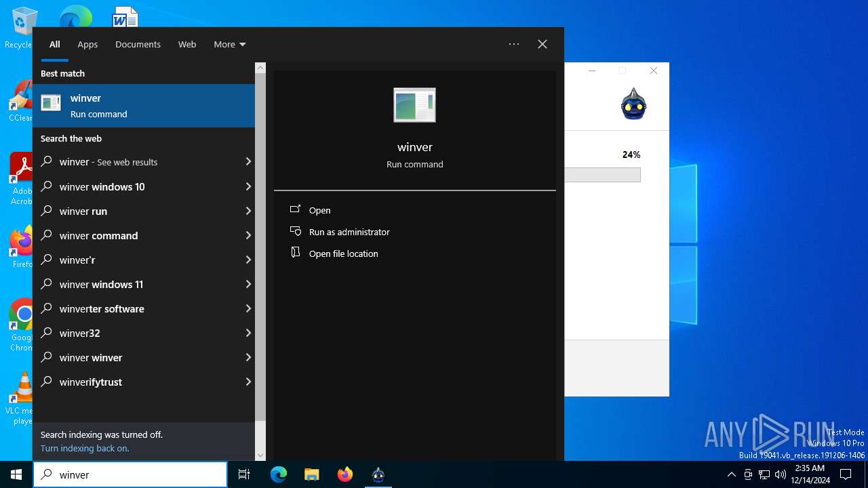Open the Windows Start menu
The width and height of the screenshot is (868, 488).
(16, 474)
